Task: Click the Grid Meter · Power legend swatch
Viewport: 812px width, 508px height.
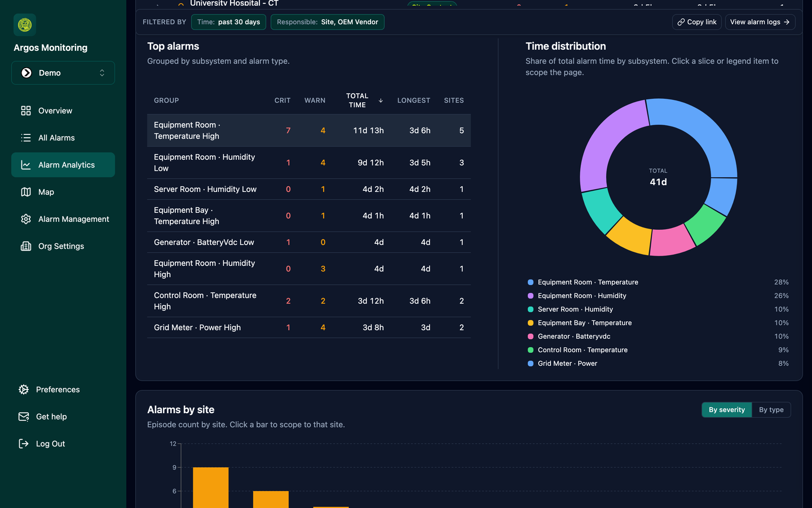Action: [531, 364]
